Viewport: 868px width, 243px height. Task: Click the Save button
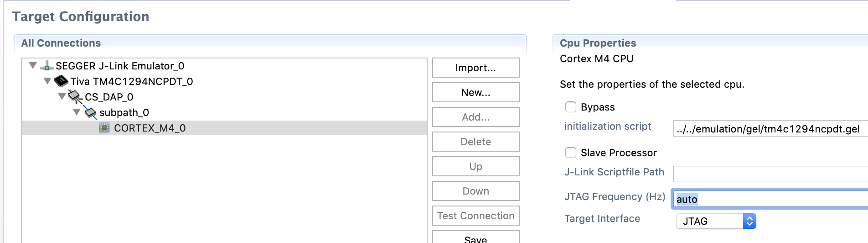tap(475, 238)
